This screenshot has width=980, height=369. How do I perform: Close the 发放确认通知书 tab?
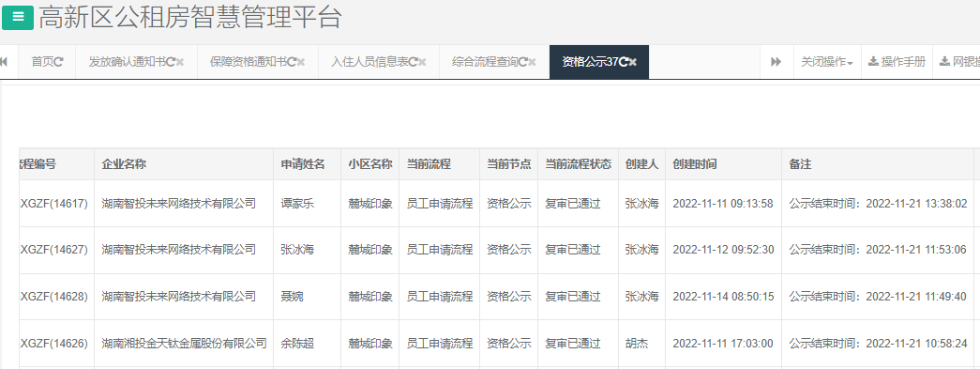[x=180, y=62]
